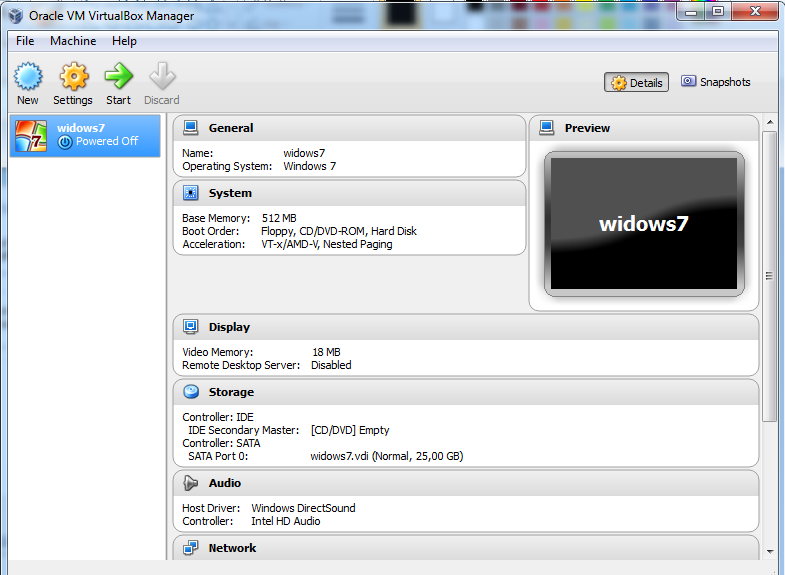Select the widows7 virtual machine entry

[x=85, y=136]
